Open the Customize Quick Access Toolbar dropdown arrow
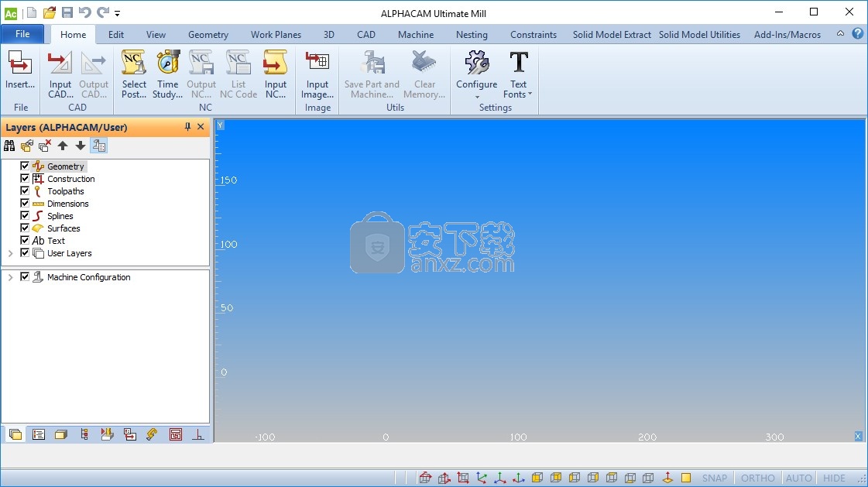 [x=118, y=13]
